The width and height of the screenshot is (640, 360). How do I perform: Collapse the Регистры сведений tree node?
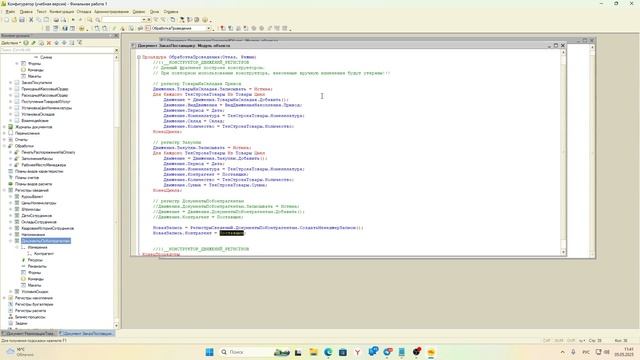tap(4, 190)
